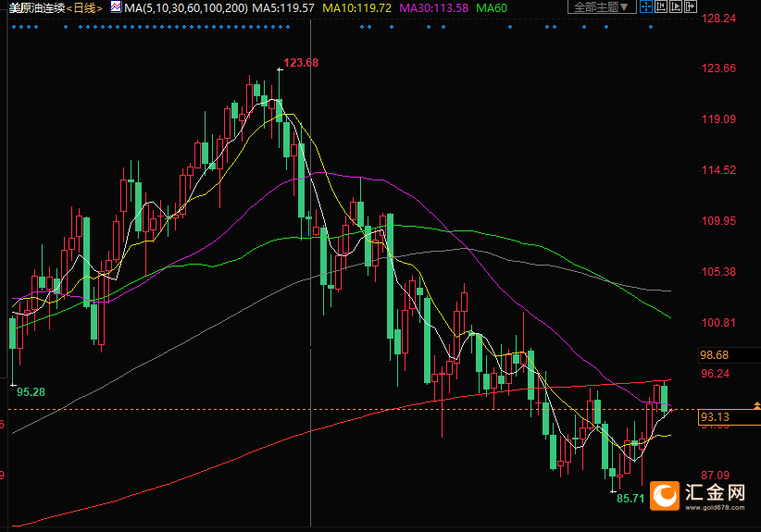Click the 95.28 low price label
The width and height of the screenshot is (761, 532).
click(31, 392)
